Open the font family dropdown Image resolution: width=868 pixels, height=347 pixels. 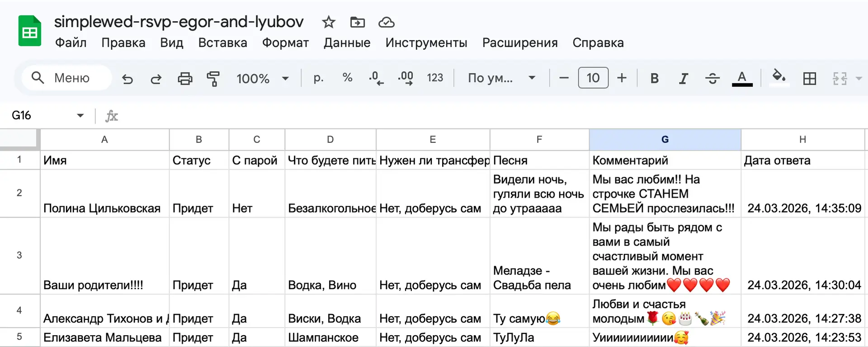click(501, 78)
